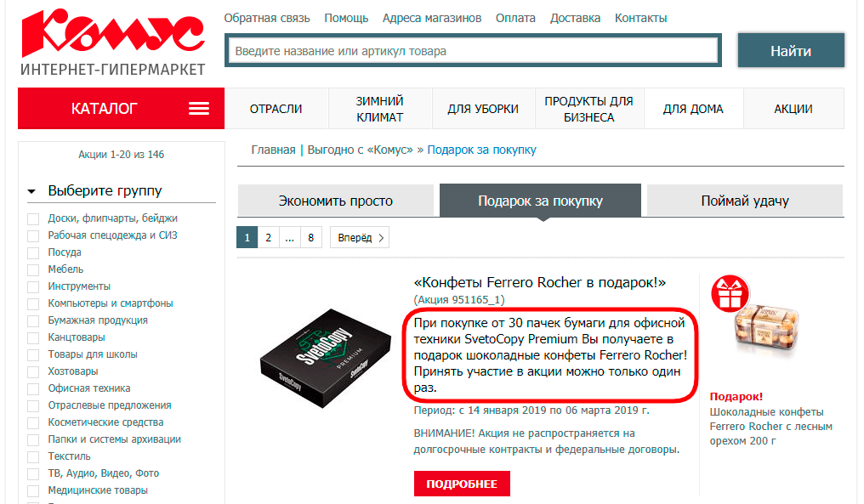Viewport: 864px width, 504px height.
Task: Open the catalog hamburger menu icon
Action: (x=199, y=109)
